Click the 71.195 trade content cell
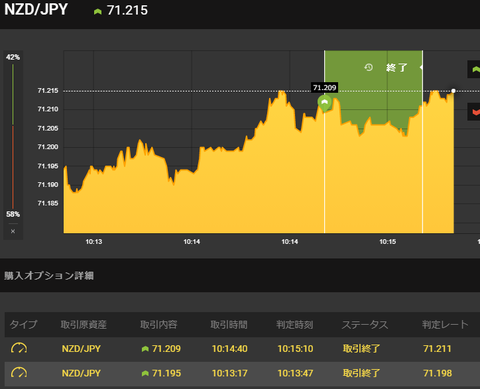The width and height of the screenshot is (480, 389). coord(161,373)
